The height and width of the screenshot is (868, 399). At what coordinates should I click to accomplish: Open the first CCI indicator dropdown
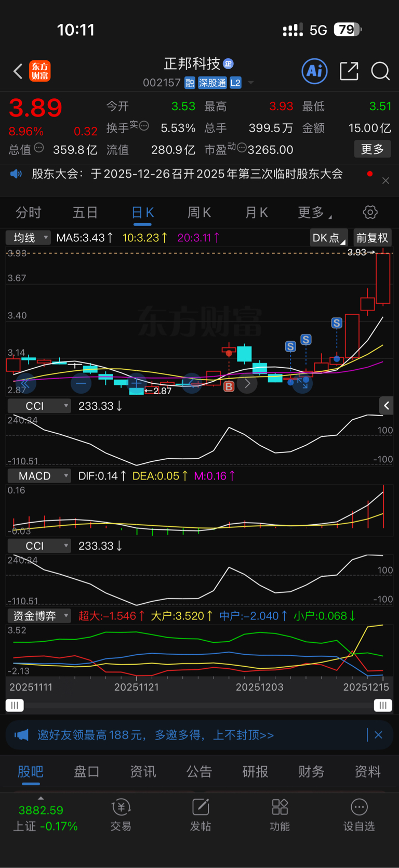(x=39, y=406)
